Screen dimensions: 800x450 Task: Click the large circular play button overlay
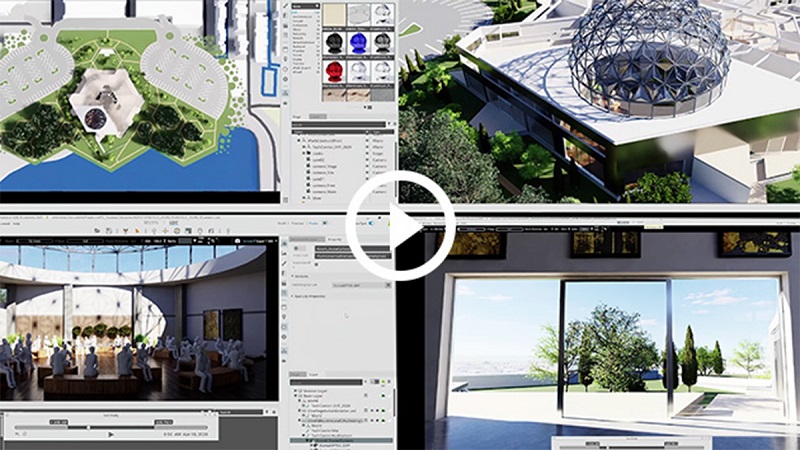coord(400,225)
